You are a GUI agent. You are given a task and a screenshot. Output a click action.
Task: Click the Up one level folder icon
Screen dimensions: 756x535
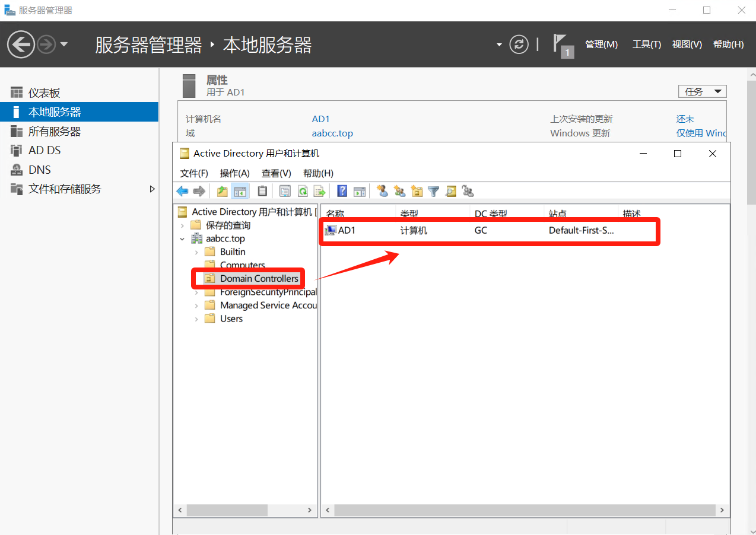(x=223, y=191)
